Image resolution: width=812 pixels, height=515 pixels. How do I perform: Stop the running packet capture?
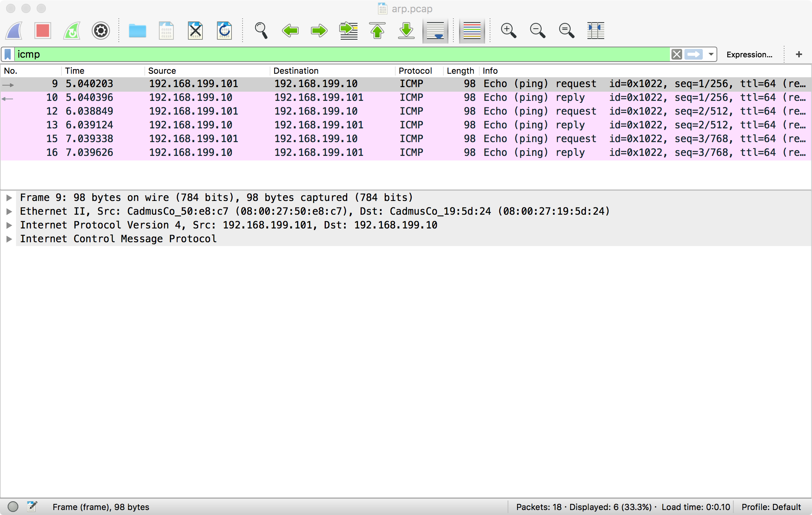[42, 31]
